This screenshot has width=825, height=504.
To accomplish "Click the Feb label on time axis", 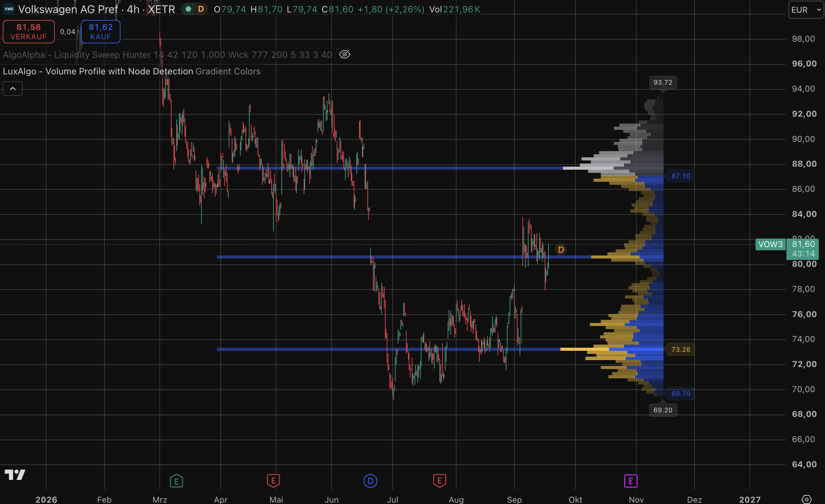I will click(104, 500).
